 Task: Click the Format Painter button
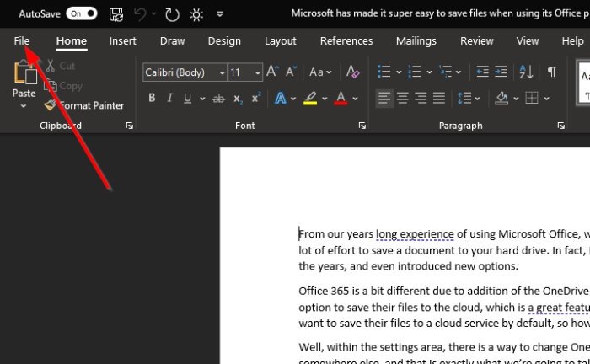[84, 105]
